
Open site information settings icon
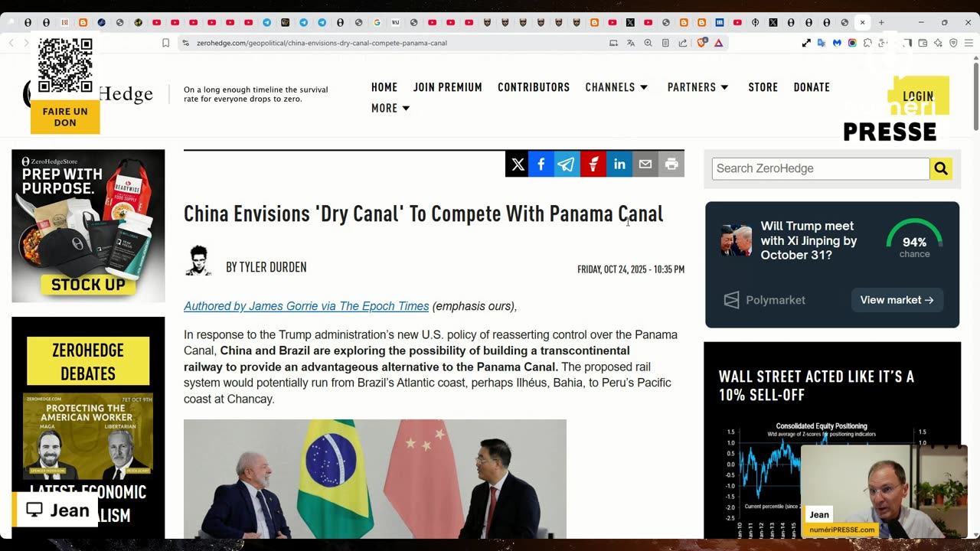(185, 43)
